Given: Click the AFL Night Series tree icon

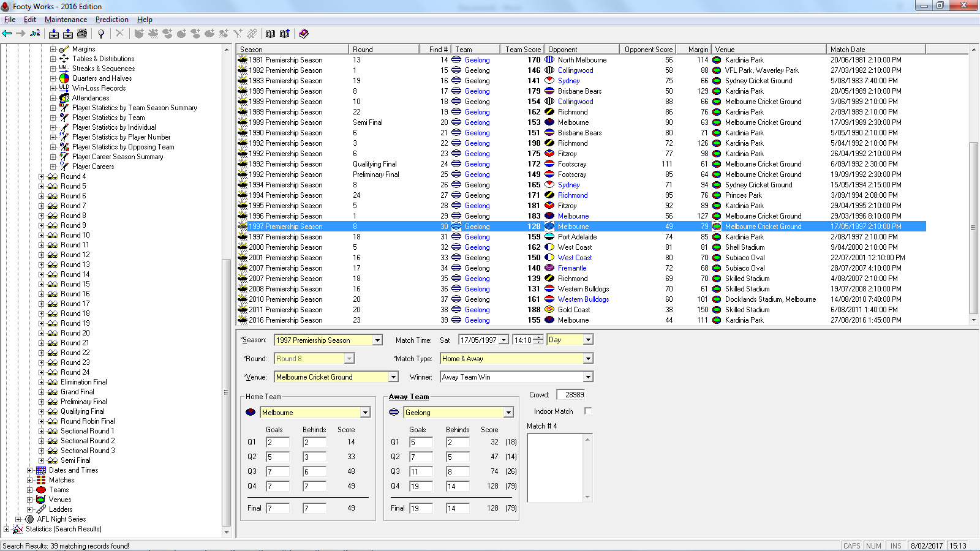Looking at the screenshot, I should 29,519.
